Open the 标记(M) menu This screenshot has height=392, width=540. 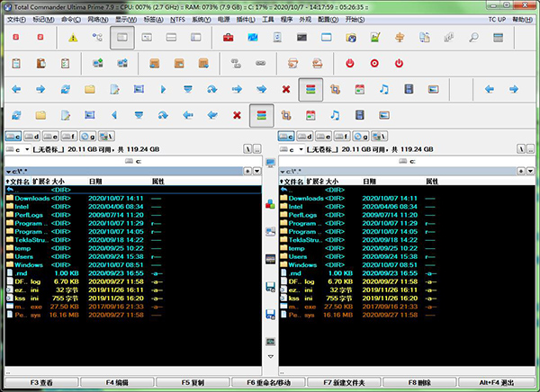[44, 20]
